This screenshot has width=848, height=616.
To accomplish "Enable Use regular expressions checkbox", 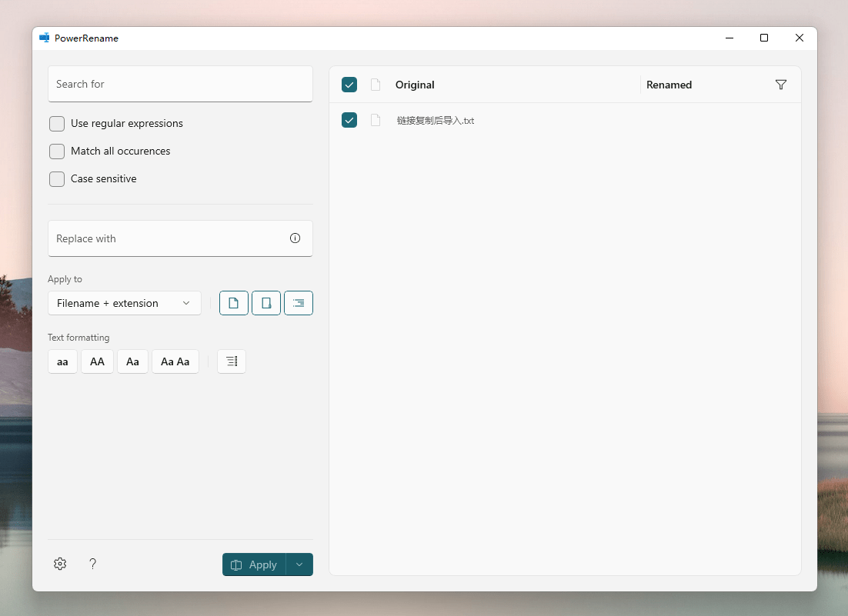I will tap(57, 124).
